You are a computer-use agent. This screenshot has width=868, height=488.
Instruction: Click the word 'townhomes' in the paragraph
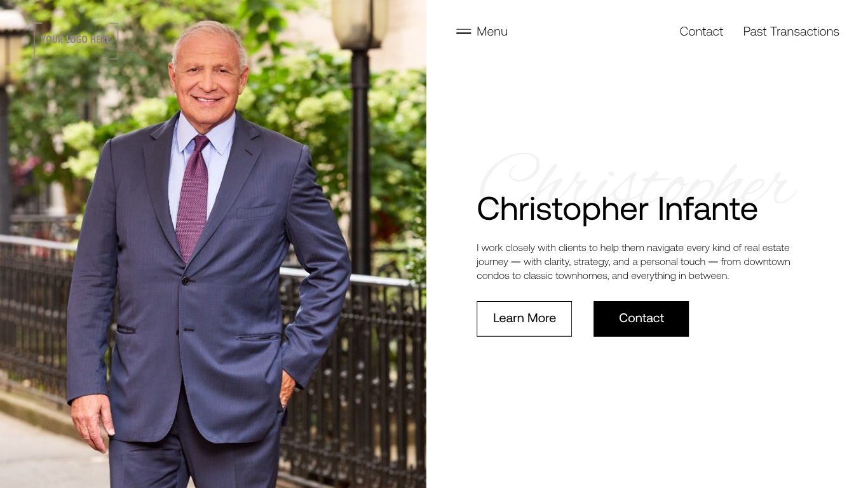[582, 276]
